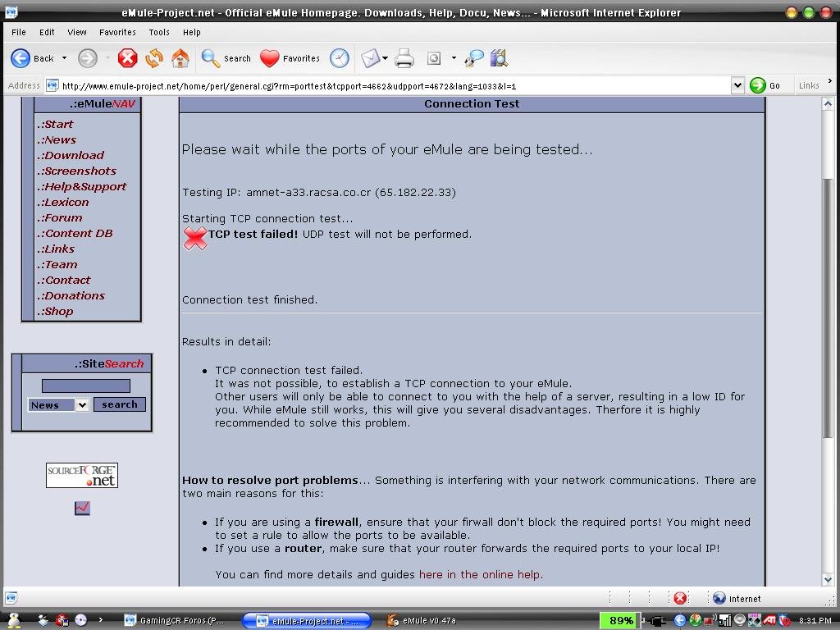Click the disc icon in taskbar quick launch
This screenshot has height=630, width=840.
click(81, 620)
